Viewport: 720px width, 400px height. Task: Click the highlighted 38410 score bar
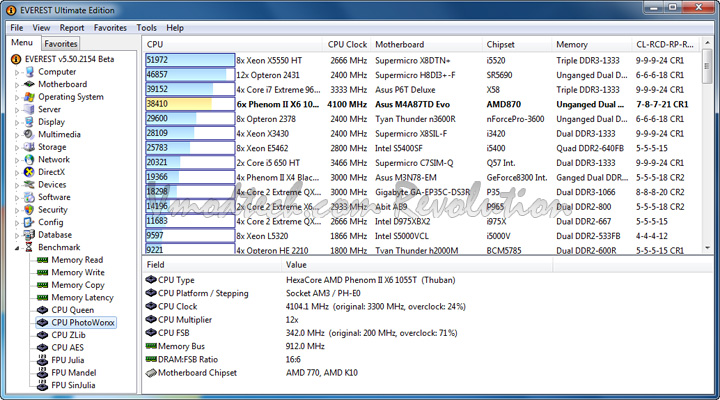point(190,104)
